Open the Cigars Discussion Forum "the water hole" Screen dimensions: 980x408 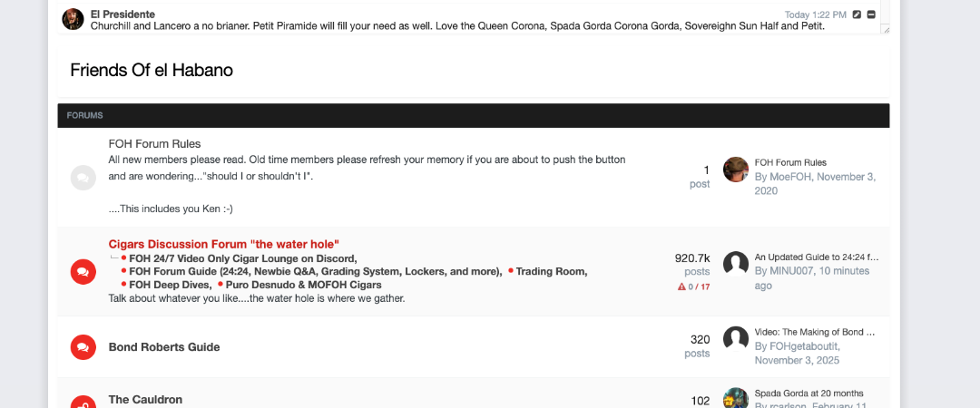tap(223, 244)
